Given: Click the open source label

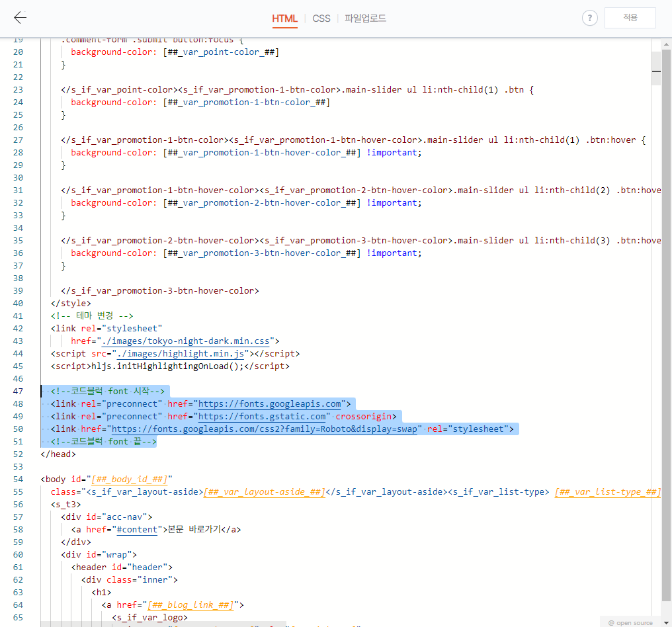Looking at the screenshot, I should (630, 623).
